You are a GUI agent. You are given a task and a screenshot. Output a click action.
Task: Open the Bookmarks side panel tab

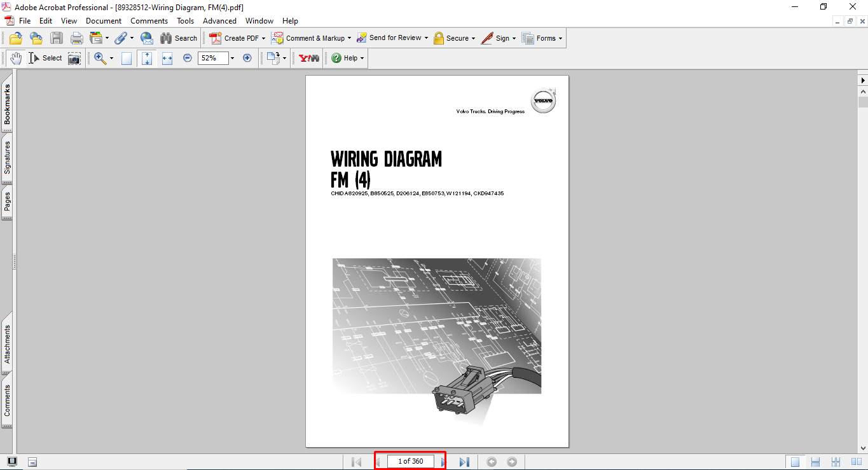(7, 104)
